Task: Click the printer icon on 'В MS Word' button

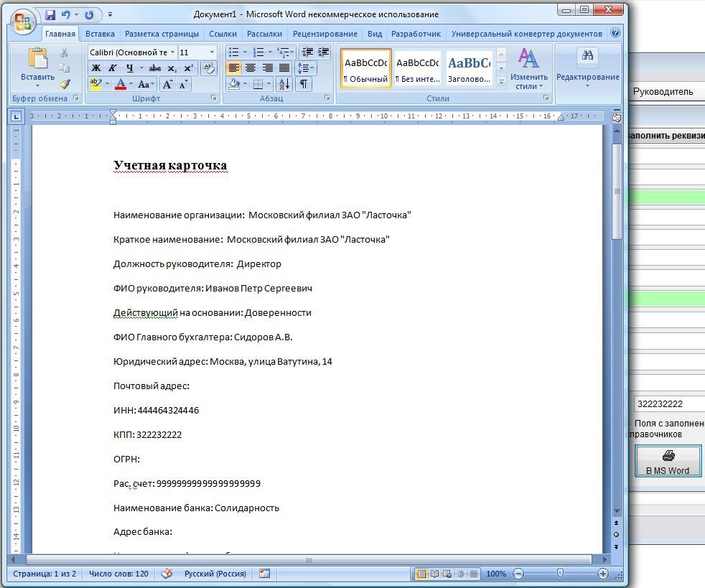Action: (668, 455)
